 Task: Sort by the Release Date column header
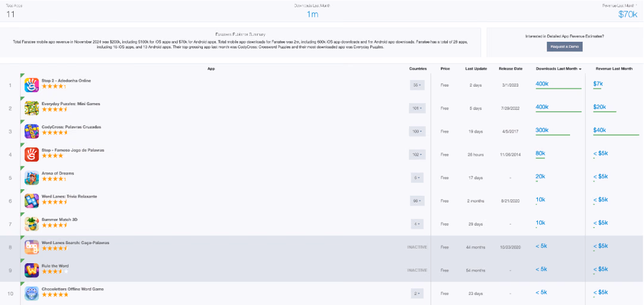pos(510,69)
